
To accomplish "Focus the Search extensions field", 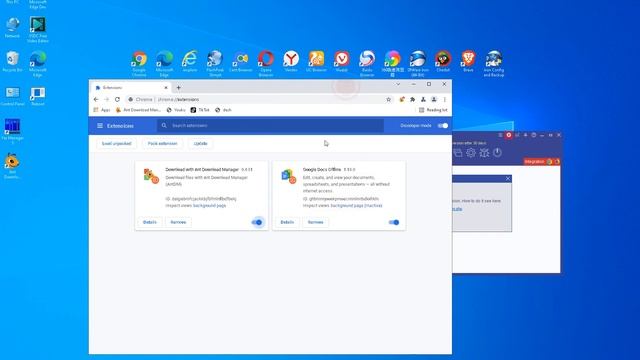I will click(270, 126).
